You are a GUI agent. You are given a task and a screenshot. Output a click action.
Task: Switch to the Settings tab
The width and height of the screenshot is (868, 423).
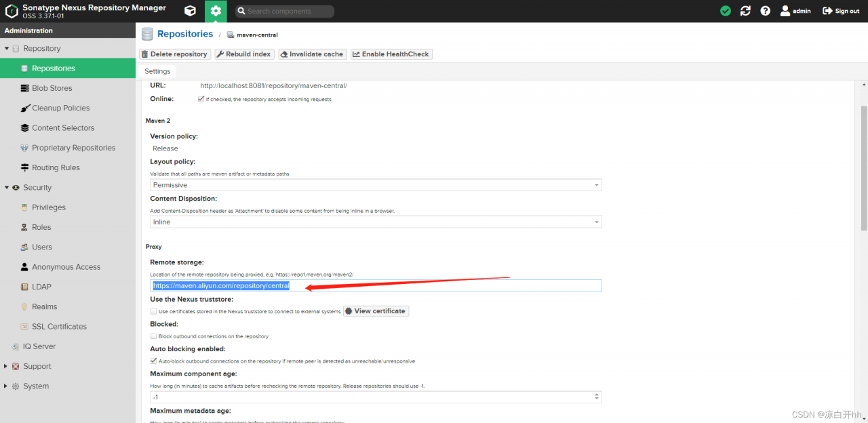click(157, 71)
